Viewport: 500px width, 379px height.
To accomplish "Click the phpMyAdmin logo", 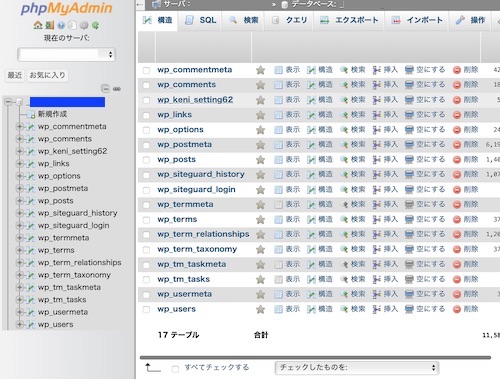I will tap(67, 9).
